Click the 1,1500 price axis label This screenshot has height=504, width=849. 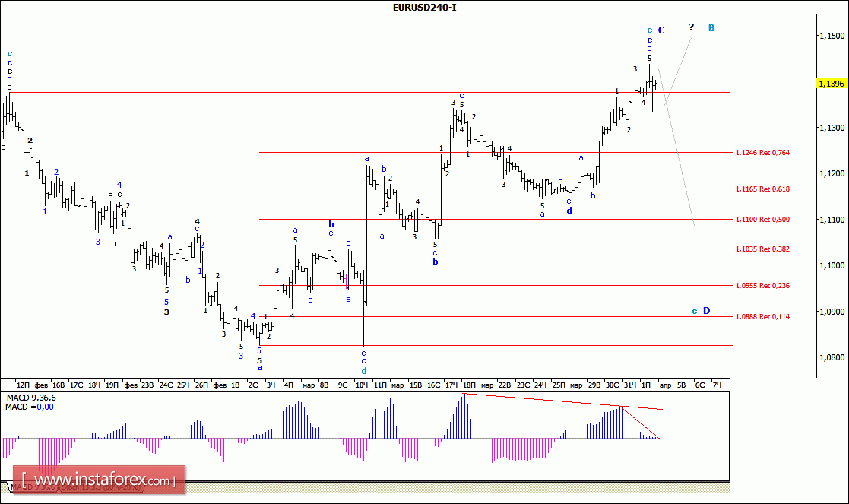click(x=833, y=36)
